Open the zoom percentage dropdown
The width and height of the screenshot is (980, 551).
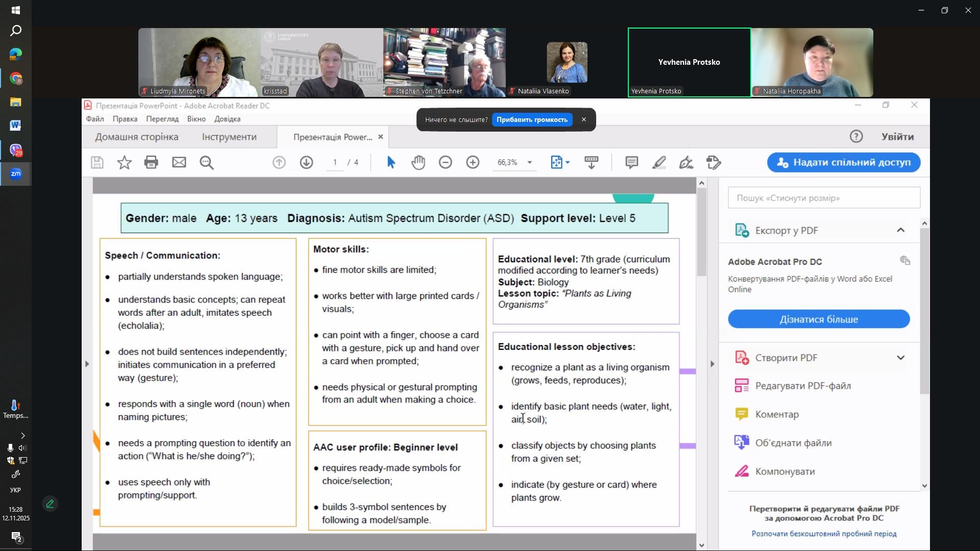click(x=529, y=163)
